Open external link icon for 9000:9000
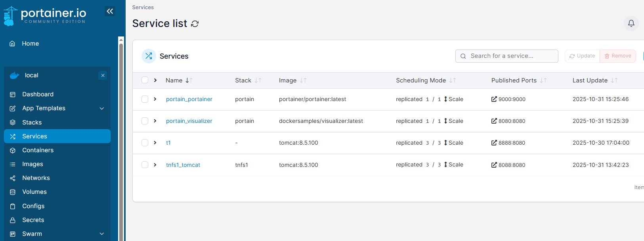 pyautogui.click(x=494, y=99)
